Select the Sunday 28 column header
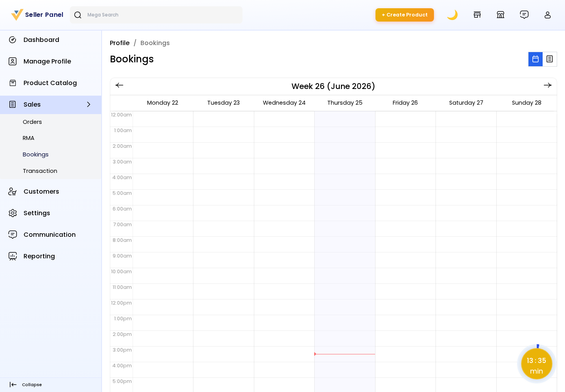This screenshot has width=565, height=392. (527, 103)
